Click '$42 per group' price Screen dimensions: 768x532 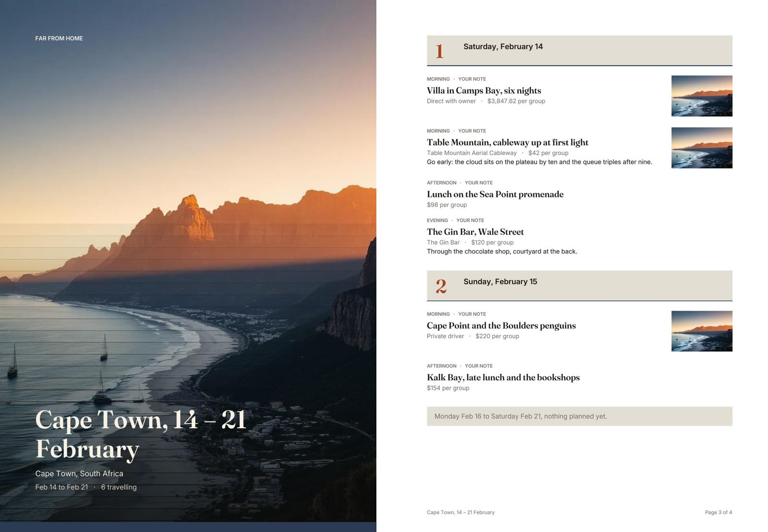pos(548,153)
